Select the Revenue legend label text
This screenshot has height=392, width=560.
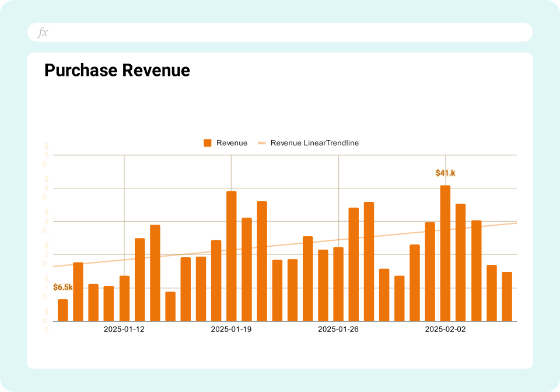pyautogui.click(x=232, y=143)
